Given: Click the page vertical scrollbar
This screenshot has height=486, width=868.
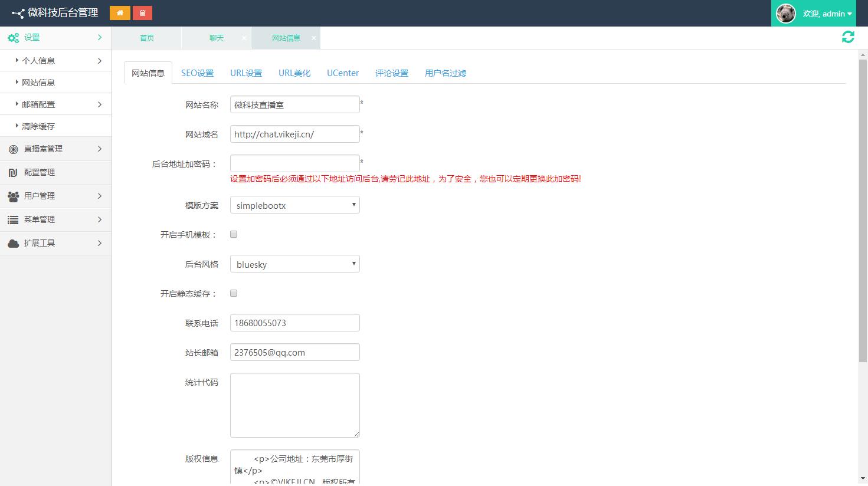Looking at the screenshot, I should pyautogui.click(x=863, y=236).
